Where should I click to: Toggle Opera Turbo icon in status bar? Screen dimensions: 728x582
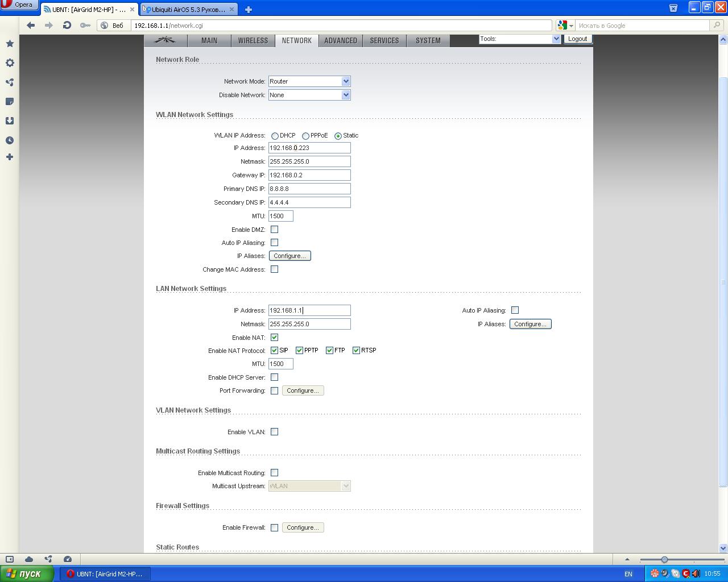click(x=68, y=559)
